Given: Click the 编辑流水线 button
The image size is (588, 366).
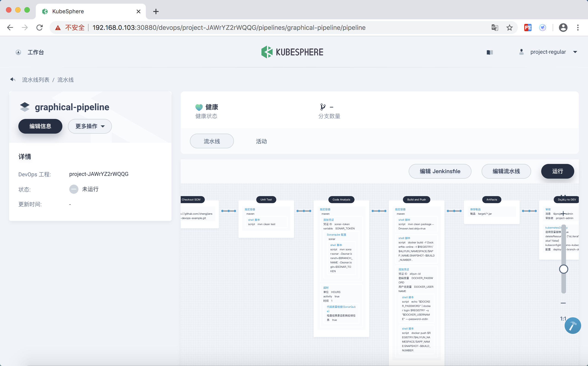Looking at the screenshot, I should [506, 171].
